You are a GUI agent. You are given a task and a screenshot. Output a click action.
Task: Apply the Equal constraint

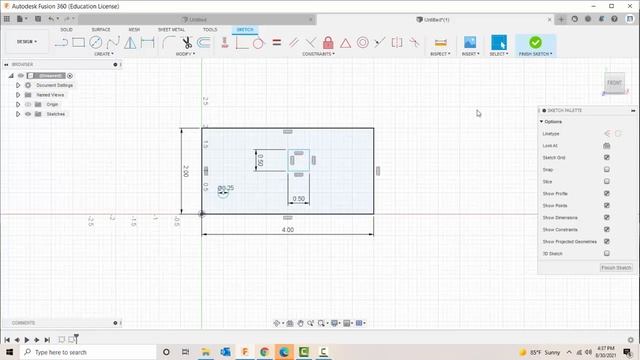(277, 42)
